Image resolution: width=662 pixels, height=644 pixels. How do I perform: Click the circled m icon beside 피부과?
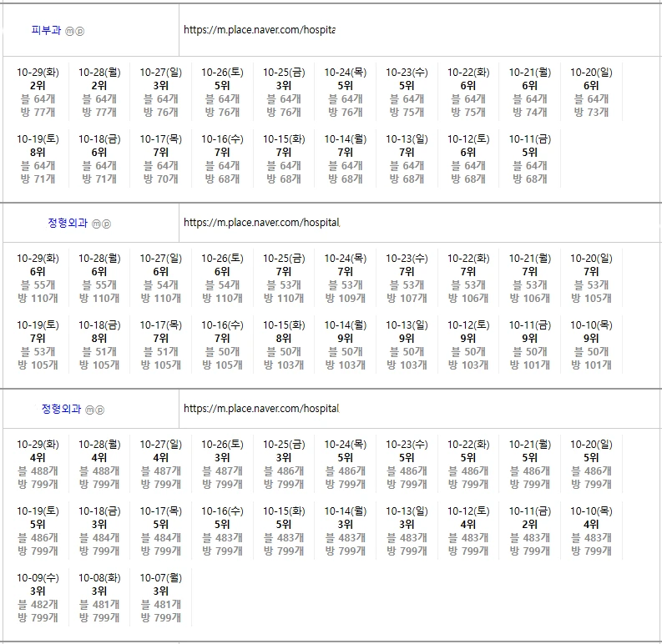click(69, 31)
